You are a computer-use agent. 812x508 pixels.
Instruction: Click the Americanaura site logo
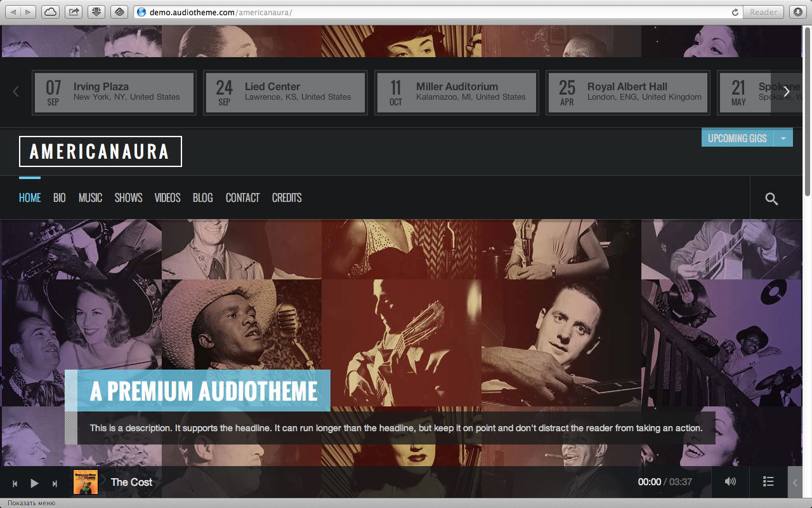(100, 151)
